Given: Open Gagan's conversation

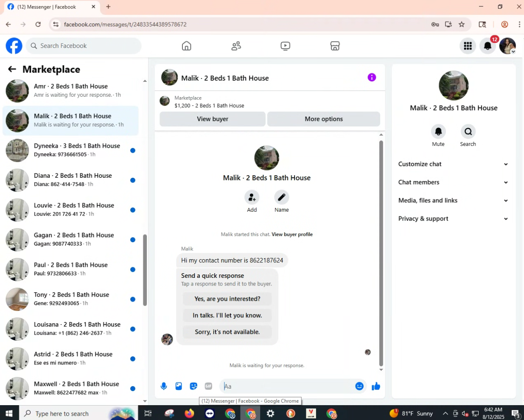Looking at the screenshot, I should 70,239.
